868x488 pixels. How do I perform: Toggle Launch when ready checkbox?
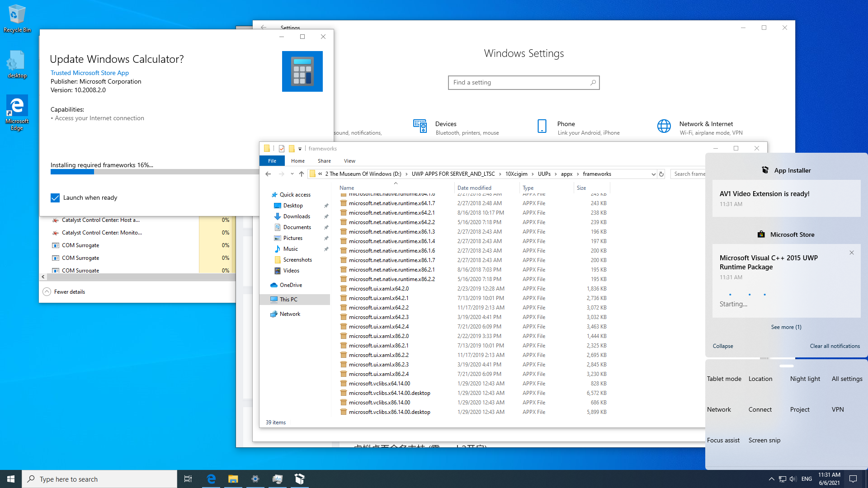[55, 198]
